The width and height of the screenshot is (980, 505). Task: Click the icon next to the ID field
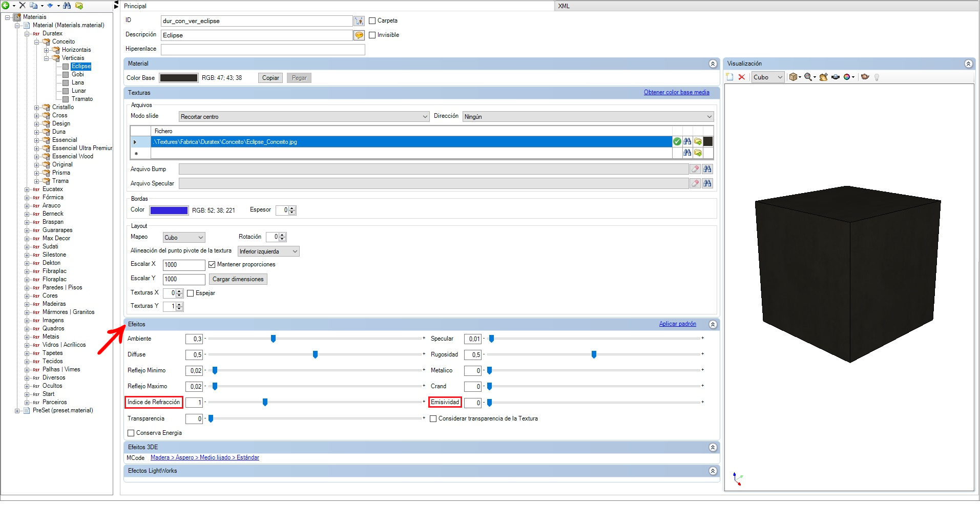pyautogui.click(x=359, y=21)
